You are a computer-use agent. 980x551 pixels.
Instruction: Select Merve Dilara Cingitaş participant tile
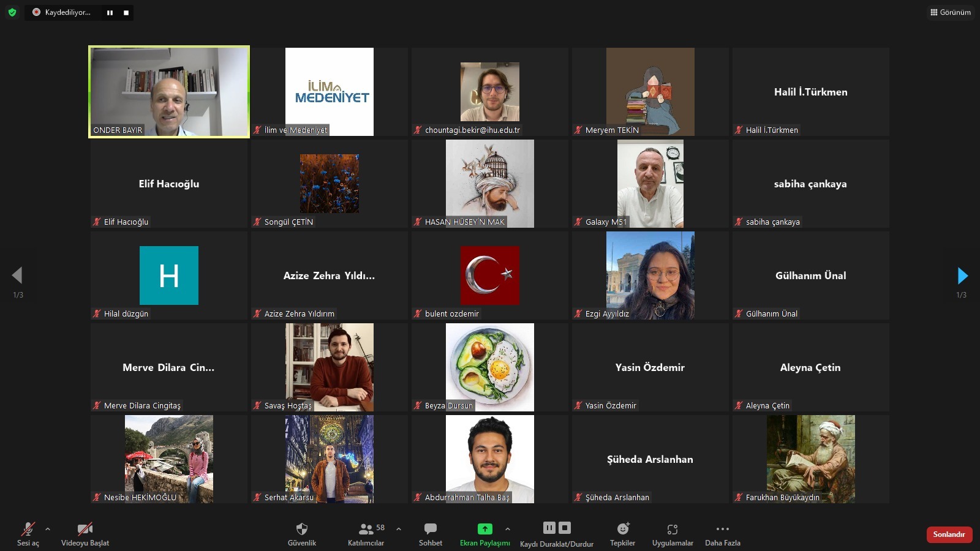coord(169,367)
